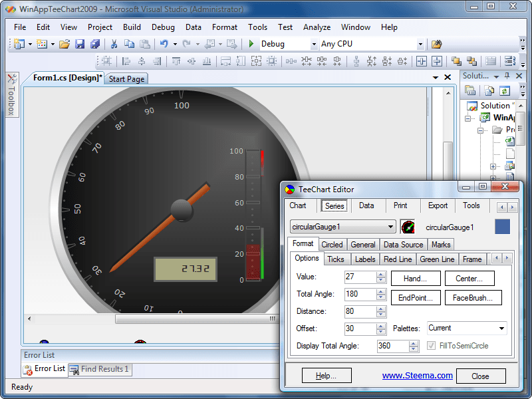Toggle the FillToSemiCircle checkbox

click(x=432, y=346)
